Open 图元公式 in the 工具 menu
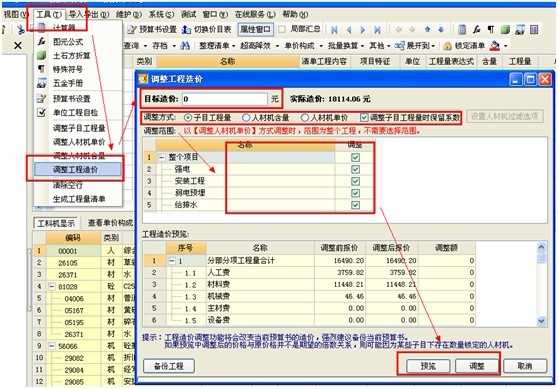The height and width of the screenshot is (389, 558). pyautogui.click(x=68, y=42)
